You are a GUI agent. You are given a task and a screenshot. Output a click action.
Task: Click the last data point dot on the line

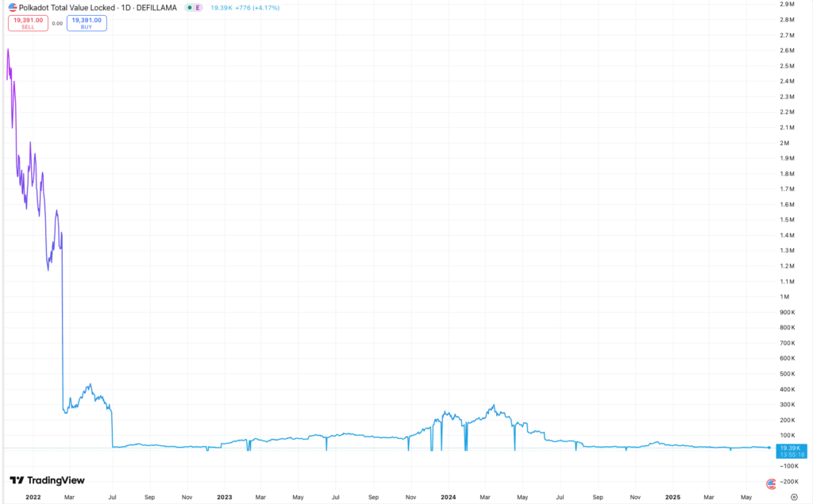click(769, 448)
